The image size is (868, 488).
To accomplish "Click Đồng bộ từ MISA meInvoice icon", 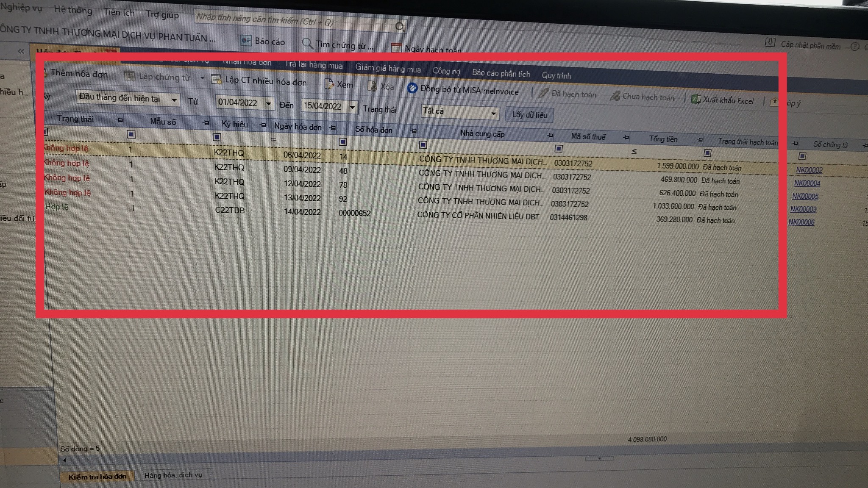I will click(412, 88).
